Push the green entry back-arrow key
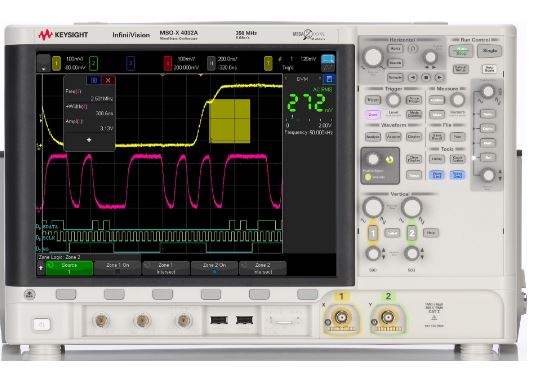Image resolution: width=538 pixels, height=379 pixels. [x=389, y=159]
